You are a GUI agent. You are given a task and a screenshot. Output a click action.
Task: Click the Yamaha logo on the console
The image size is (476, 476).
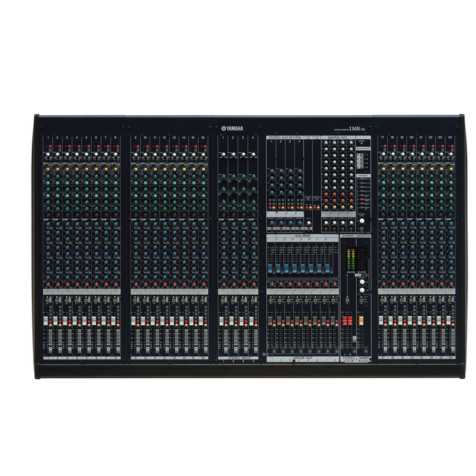232,128
